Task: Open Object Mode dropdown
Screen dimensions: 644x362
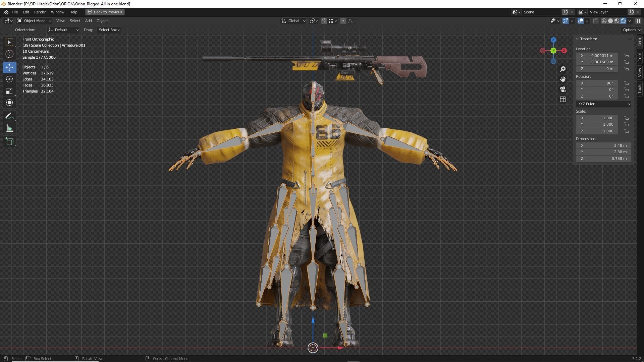Action: pos(34,21)
